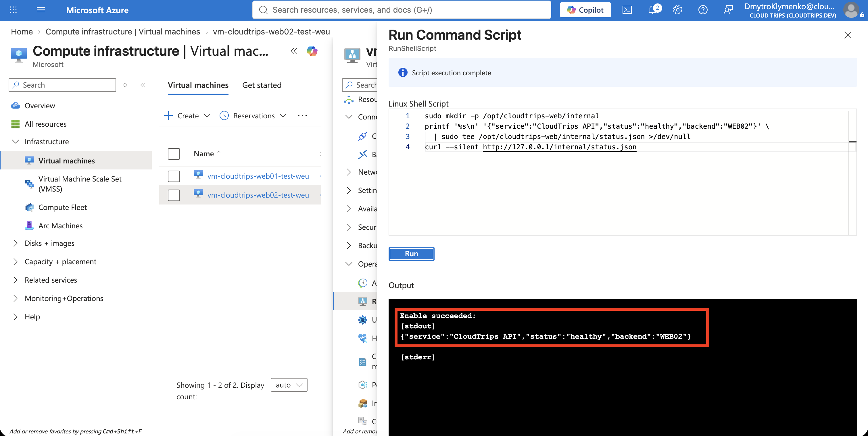Open Inventory box icon item

click(x=362, y=403)
